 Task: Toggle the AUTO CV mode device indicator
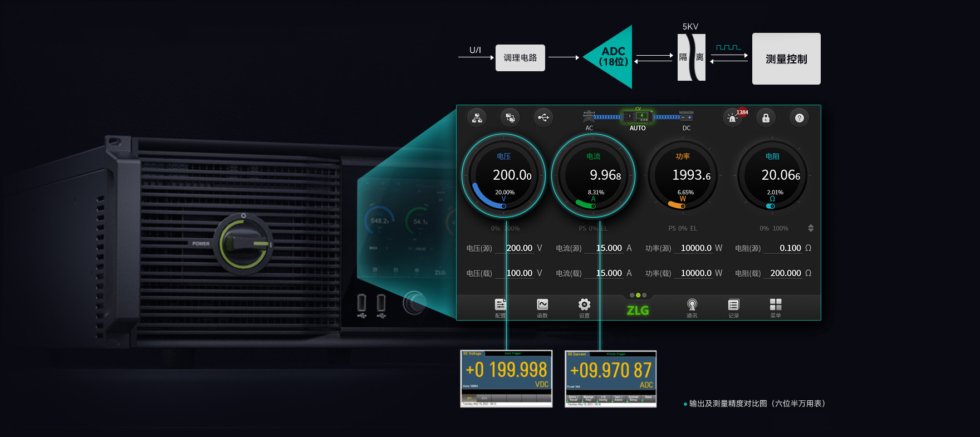[x=638, y=119]
